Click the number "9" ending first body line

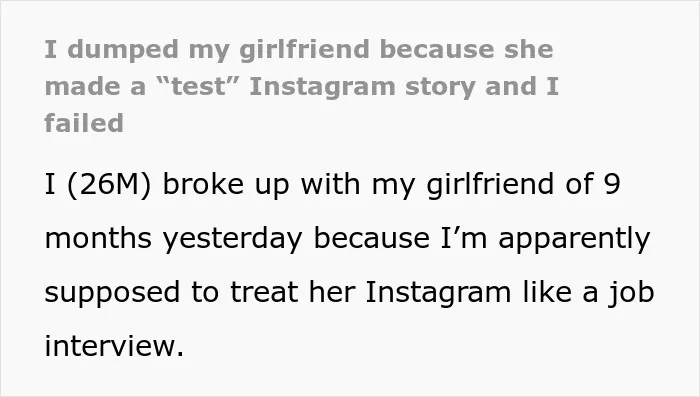[612, 184]
